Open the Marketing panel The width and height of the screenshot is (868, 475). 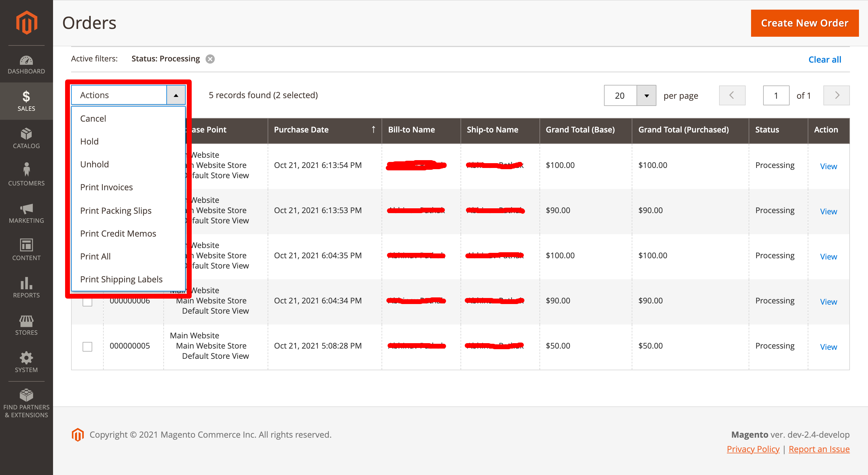[x=26, y=213]
